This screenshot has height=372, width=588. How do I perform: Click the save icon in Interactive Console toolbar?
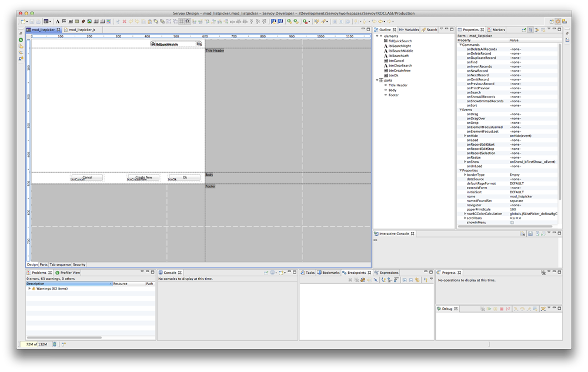(530, 233)
